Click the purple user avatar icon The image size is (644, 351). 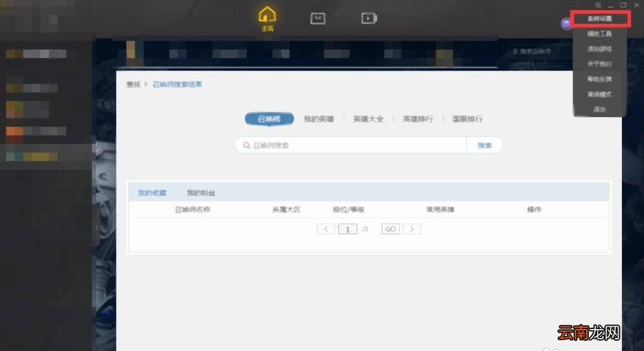coord(567,24)
